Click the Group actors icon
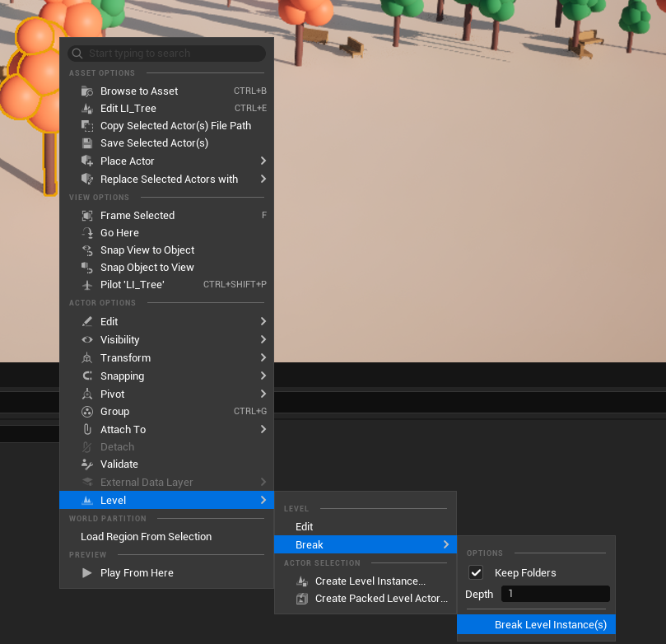This screenshot has height=644, width=666. click(86, 411)
